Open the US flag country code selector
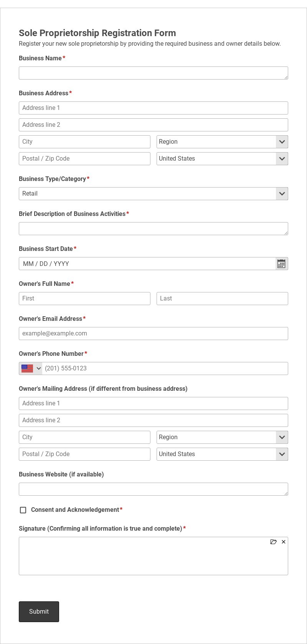The image size is (307, 644). coord(31,368)
